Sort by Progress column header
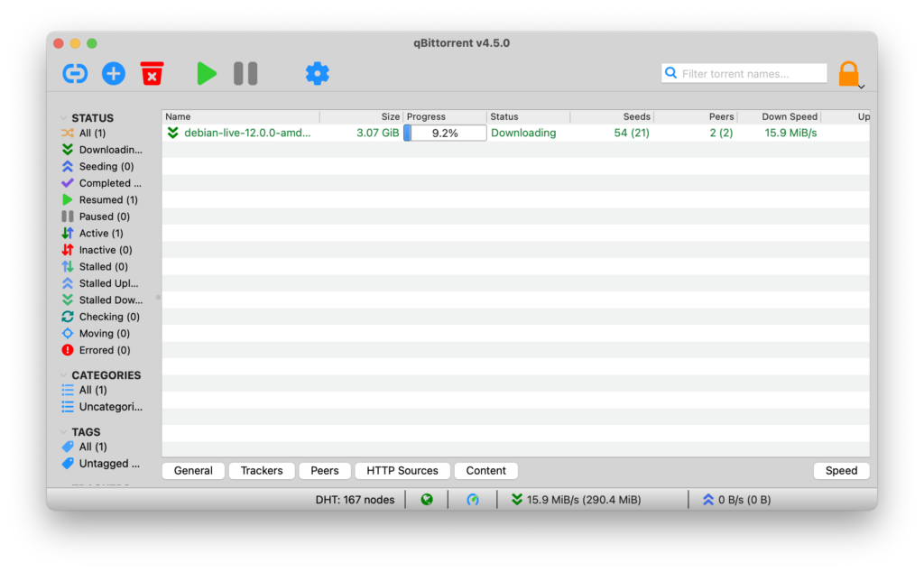The width and height of the screenshot is (924, 572). [445, 116]
